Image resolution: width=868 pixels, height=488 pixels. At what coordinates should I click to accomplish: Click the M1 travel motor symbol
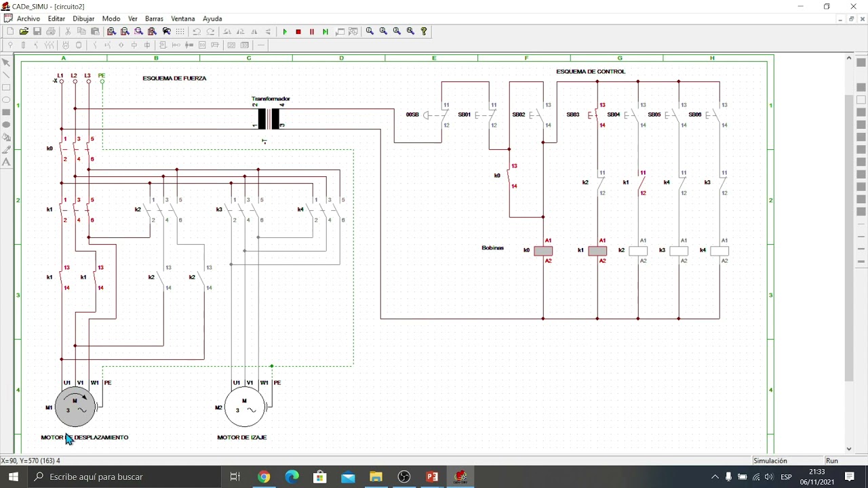point(75,407)
